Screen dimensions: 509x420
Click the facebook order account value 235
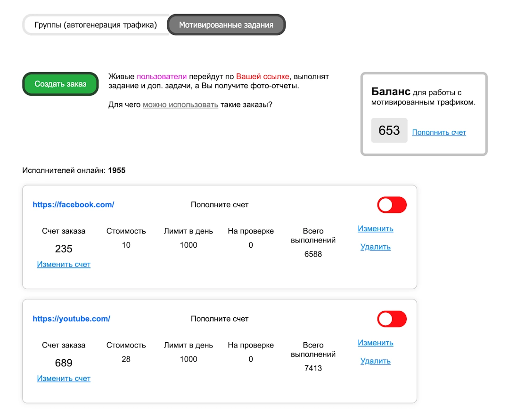(64, 249)
